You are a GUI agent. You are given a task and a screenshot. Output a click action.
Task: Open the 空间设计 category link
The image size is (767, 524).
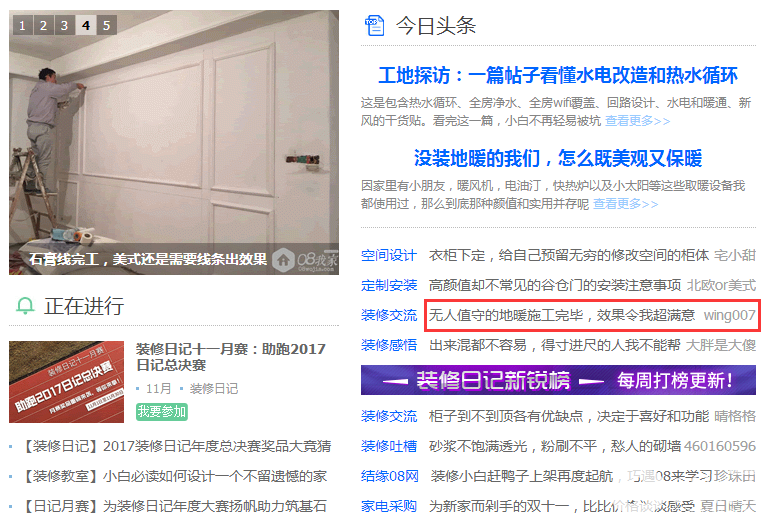coord(389,255)
